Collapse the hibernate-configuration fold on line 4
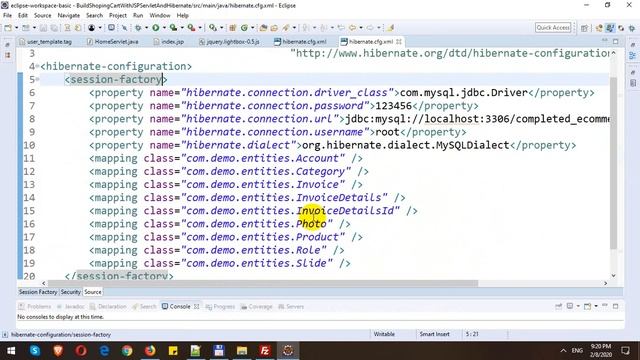Viewport: 640px width, 360px height. point(37,66)
